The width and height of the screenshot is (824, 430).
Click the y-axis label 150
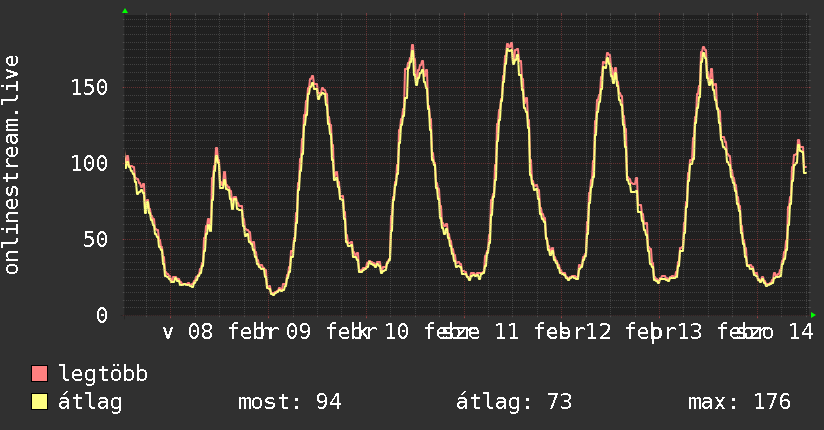point(89,87)
